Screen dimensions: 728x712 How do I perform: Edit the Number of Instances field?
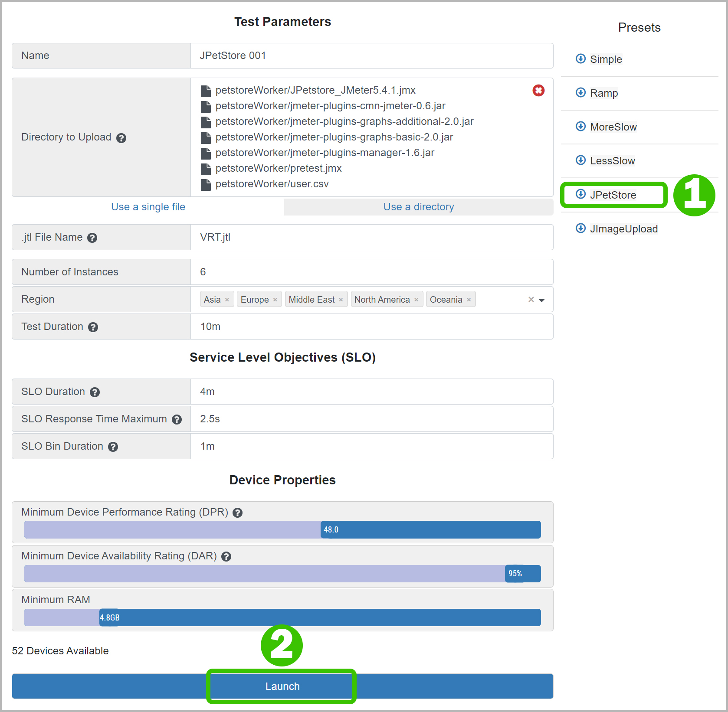[x=372, y=272]
